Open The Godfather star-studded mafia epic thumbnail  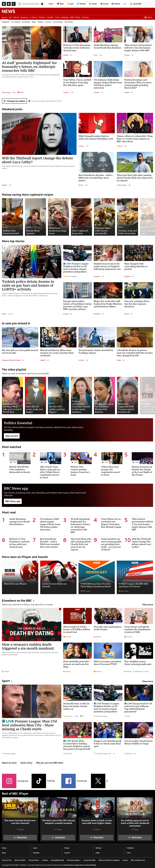pyautogui.click(x=139, y=651)
